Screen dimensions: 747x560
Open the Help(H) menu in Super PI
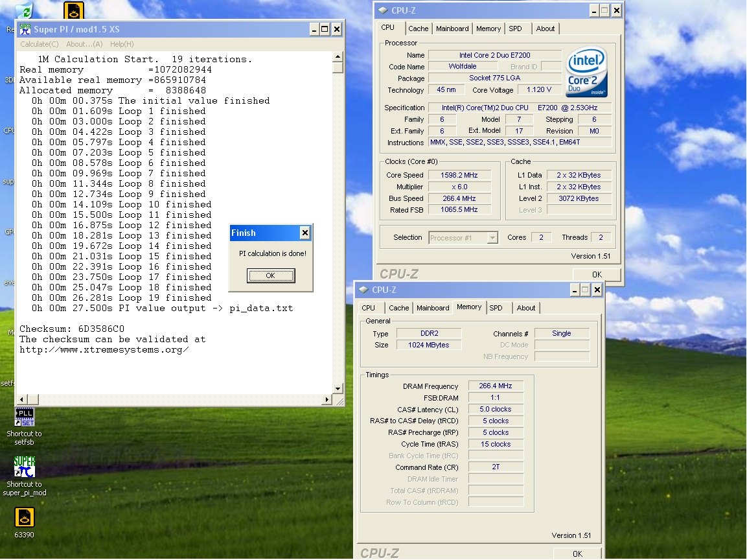[122, 44]
